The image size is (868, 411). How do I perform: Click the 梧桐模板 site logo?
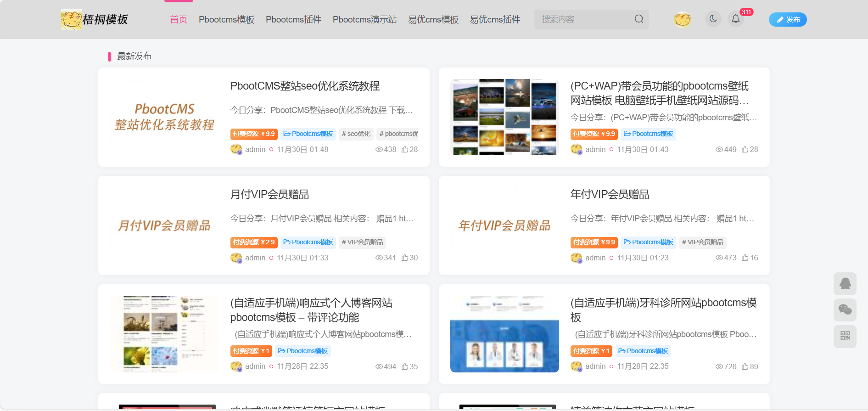pos(95,19)
